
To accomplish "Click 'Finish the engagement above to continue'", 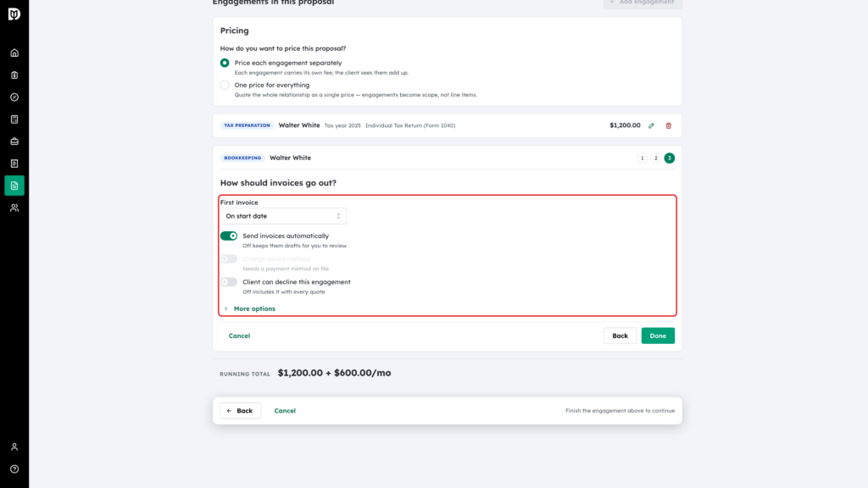I will tap(620, 411).
